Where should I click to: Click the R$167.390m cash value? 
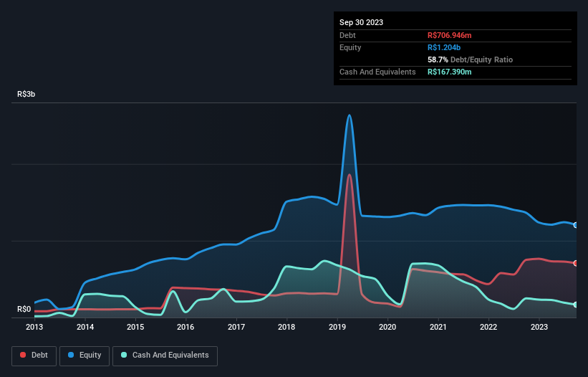tap(449, 72)
